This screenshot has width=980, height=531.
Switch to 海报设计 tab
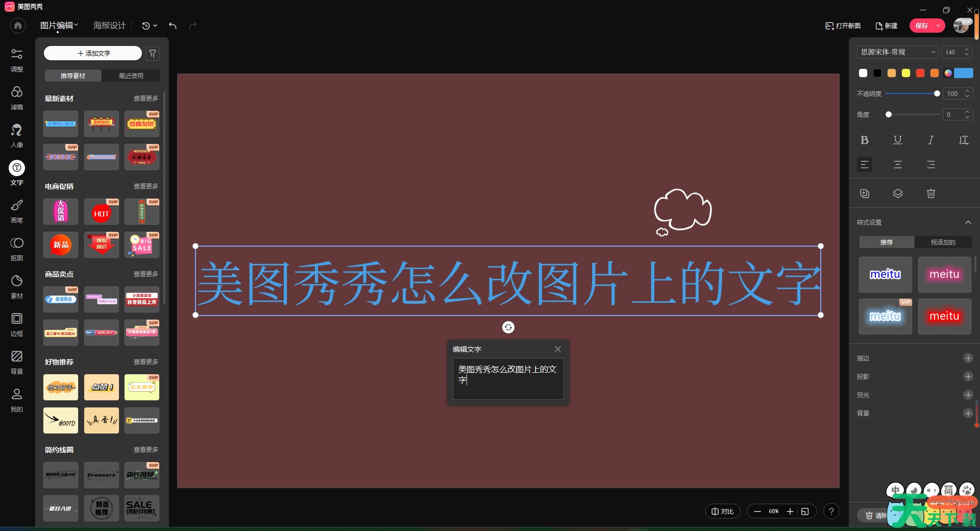click(x=109, y=26)
